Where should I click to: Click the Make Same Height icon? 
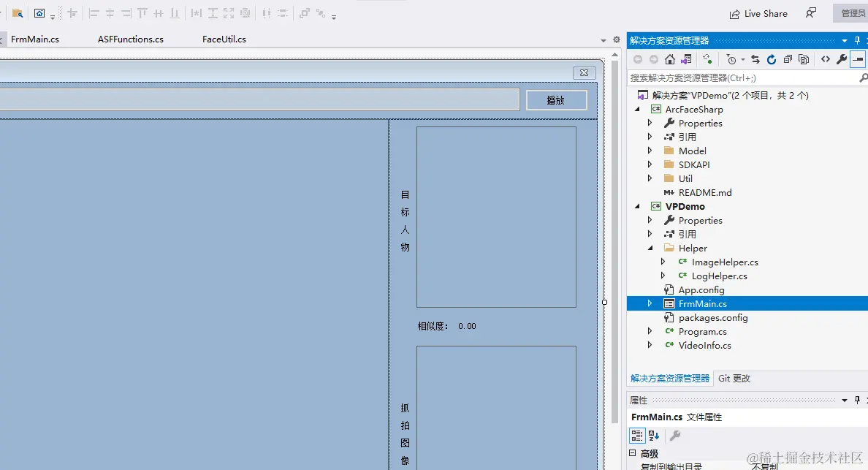tap(213, 13)
